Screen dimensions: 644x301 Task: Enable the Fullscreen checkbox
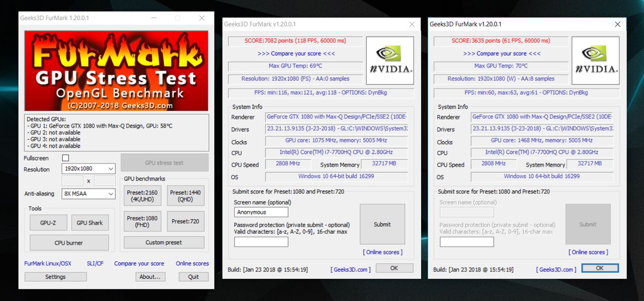pyautogui.click(x=65, y=158)
